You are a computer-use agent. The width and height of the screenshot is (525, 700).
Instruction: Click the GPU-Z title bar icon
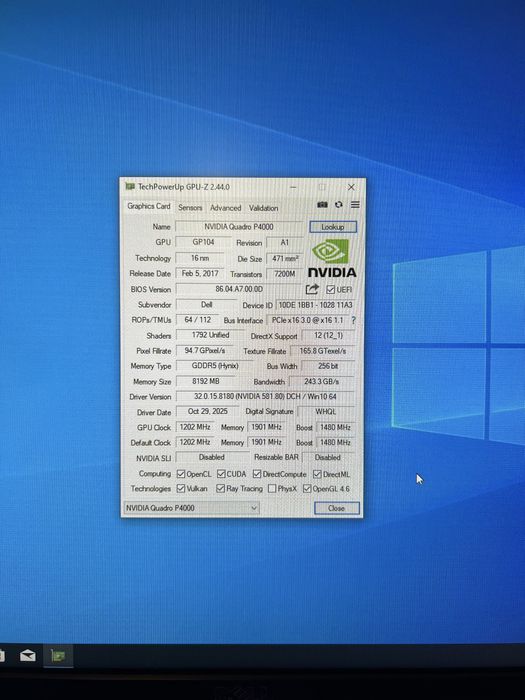tap(130, 186)
